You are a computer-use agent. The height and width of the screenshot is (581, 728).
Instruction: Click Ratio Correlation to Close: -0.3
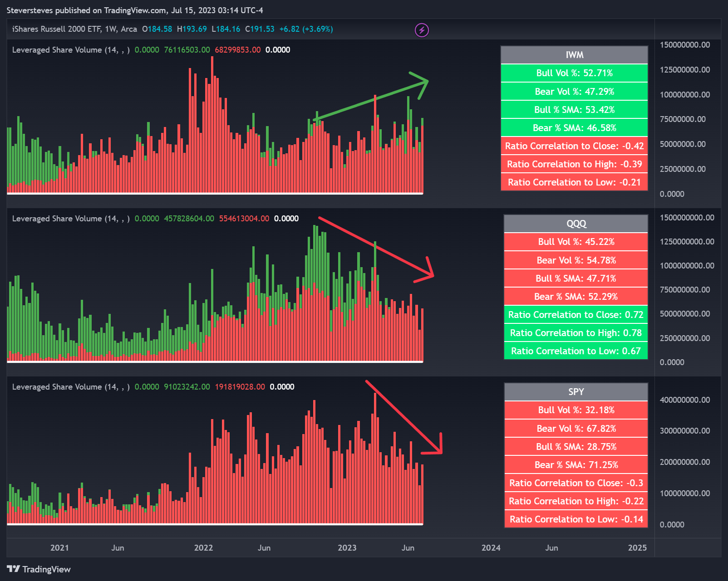pos(576,483)
